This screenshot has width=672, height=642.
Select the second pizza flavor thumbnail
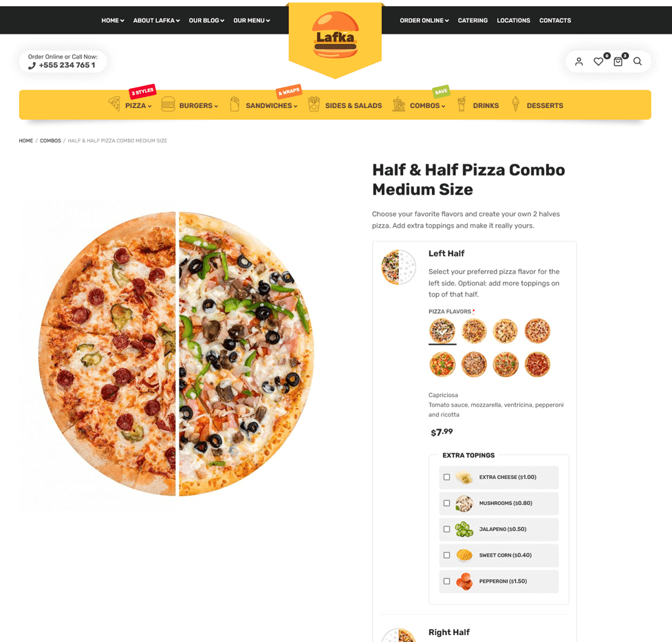474,331
